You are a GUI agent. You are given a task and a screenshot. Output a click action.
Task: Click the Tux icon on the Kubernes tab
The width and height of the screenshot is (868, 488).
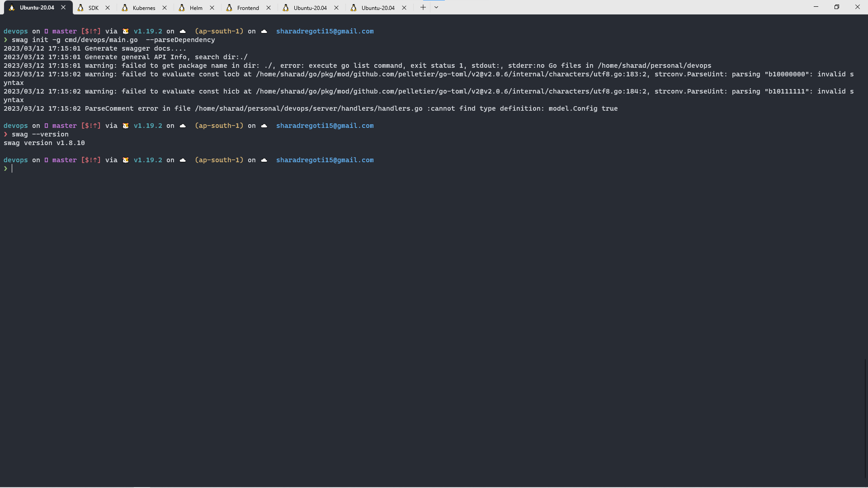[125, 8]
